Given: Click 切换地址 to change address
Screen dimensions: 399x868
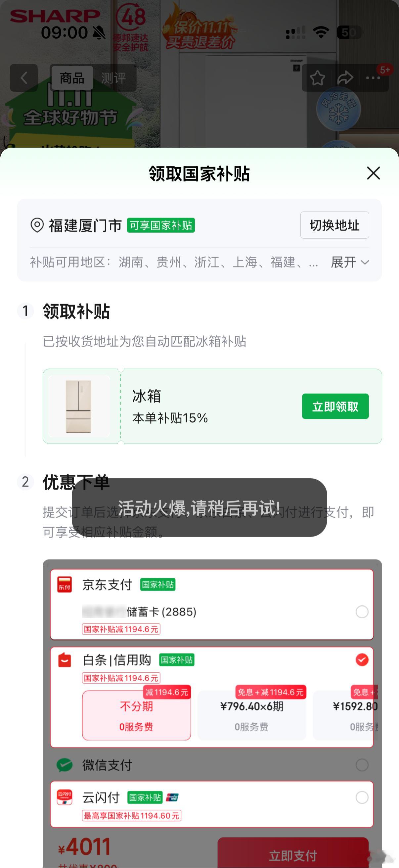Looking at the screenshot, I should (334, 225).
